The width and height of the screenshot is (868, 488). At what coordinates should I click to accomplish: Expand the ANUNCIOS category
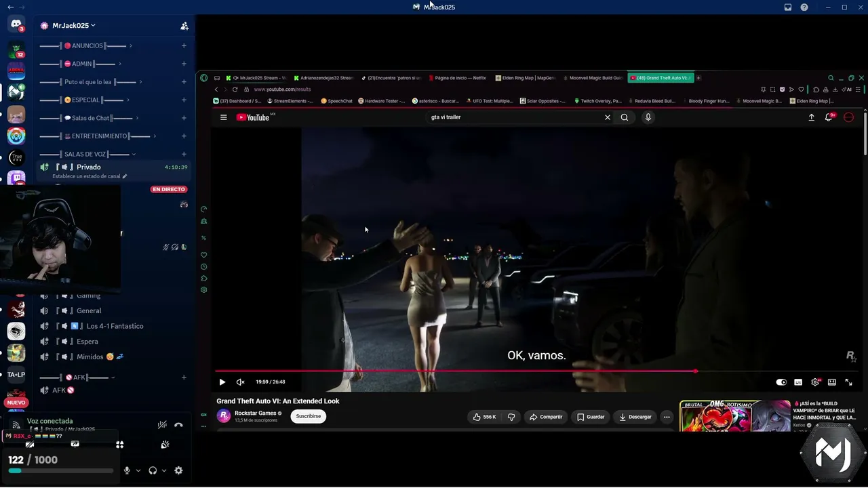86,46
